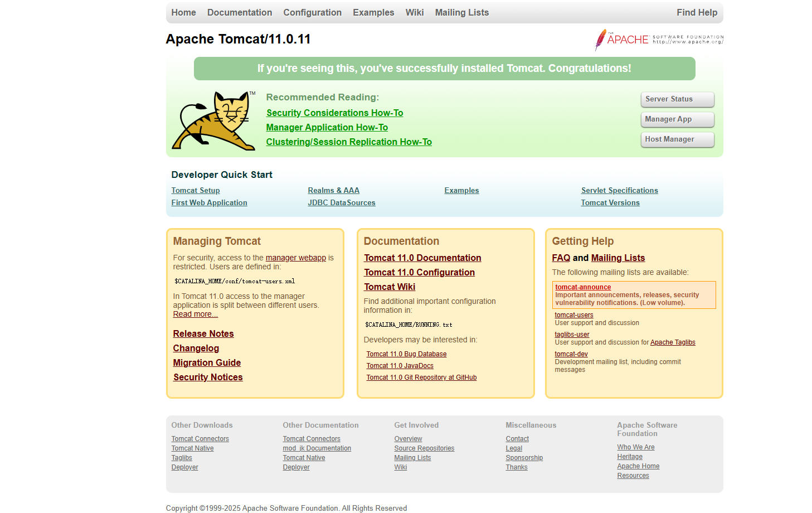Open Overview under Get Involved

coord(408,439)
